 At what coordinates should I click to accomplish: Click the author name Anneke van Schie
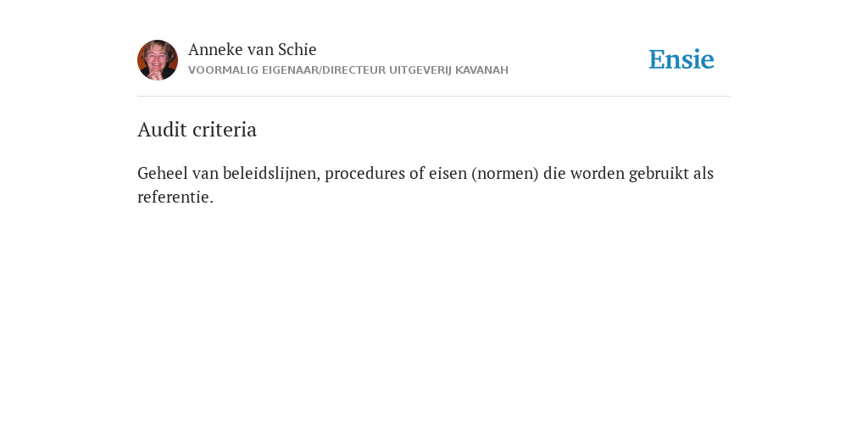pos(252,49)
